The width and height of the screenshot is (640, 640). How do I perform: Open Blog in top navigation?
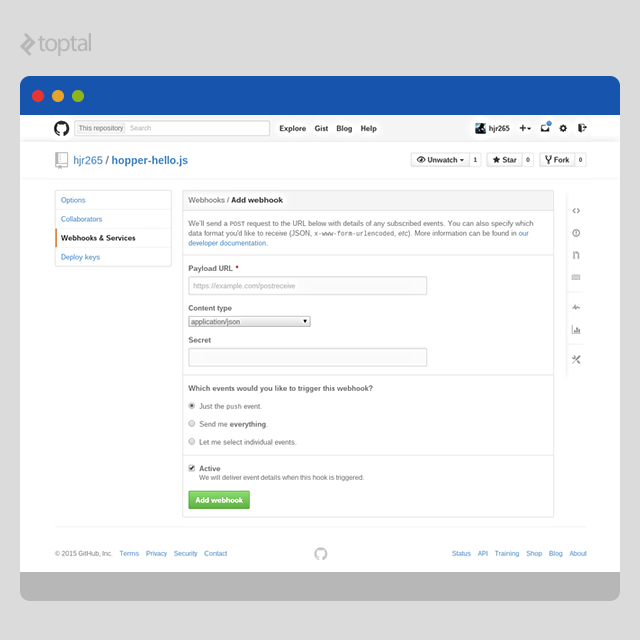[x=344, y=129]
